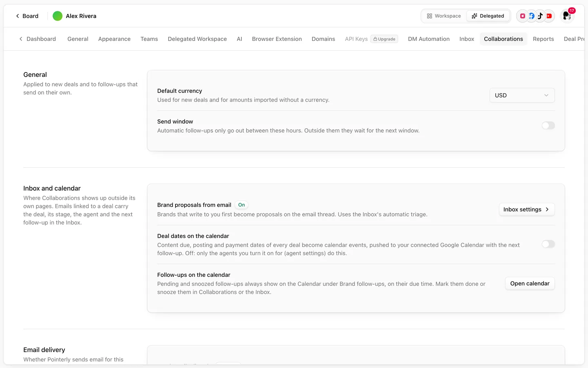
Task: Open the DM Automation tab
Action: point(429,39)
